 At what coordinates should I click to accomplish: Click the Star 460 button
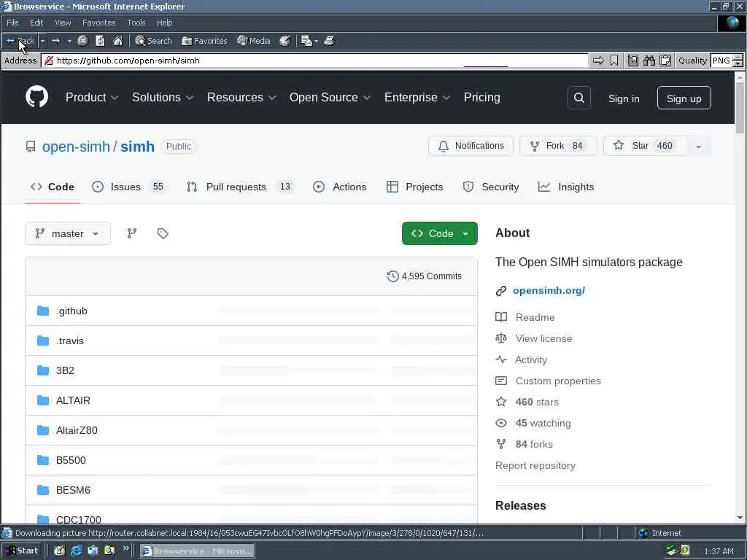[646, 146]
